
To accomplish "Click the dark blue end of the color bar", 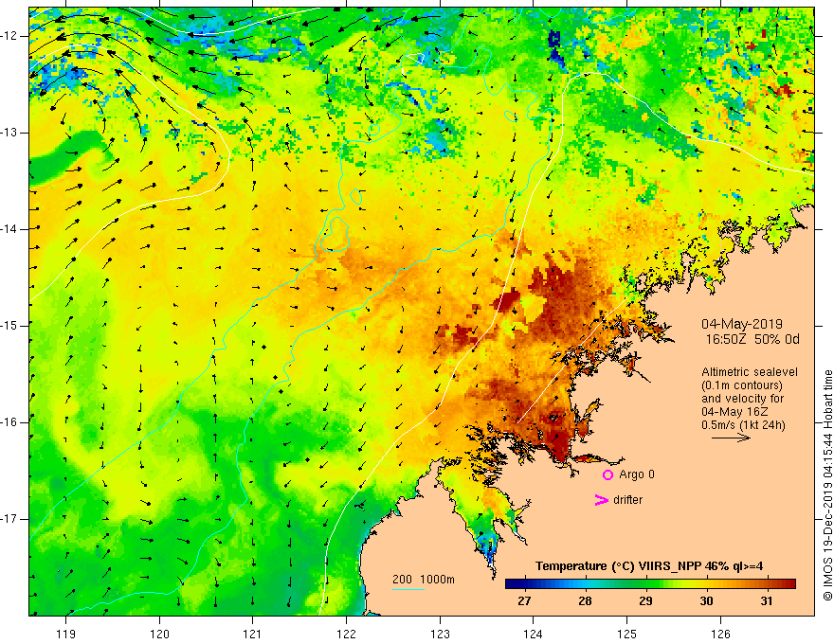I will tap(512, 584).
